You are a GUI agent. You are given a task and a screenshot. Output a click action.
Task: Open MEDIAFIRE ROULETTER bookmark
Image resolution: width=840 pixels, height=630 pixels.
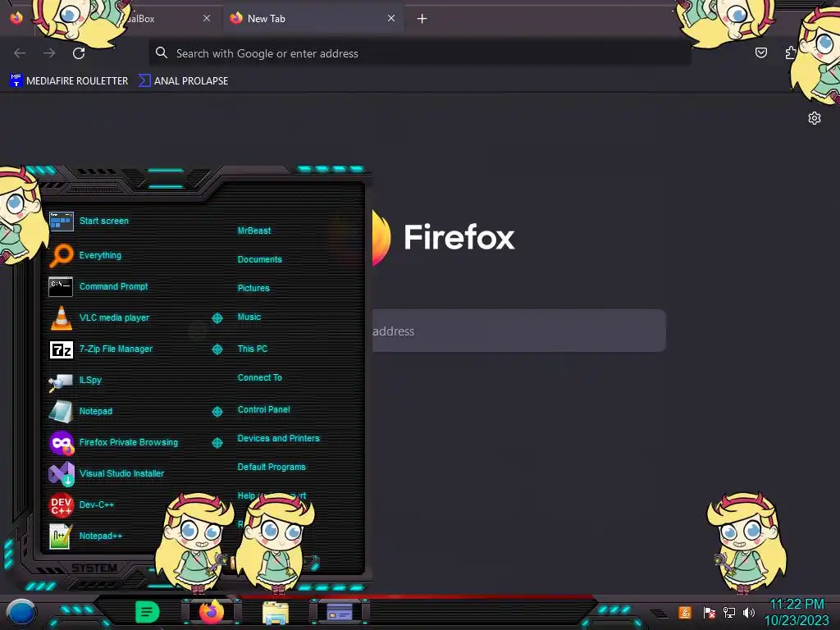[69, 81]
